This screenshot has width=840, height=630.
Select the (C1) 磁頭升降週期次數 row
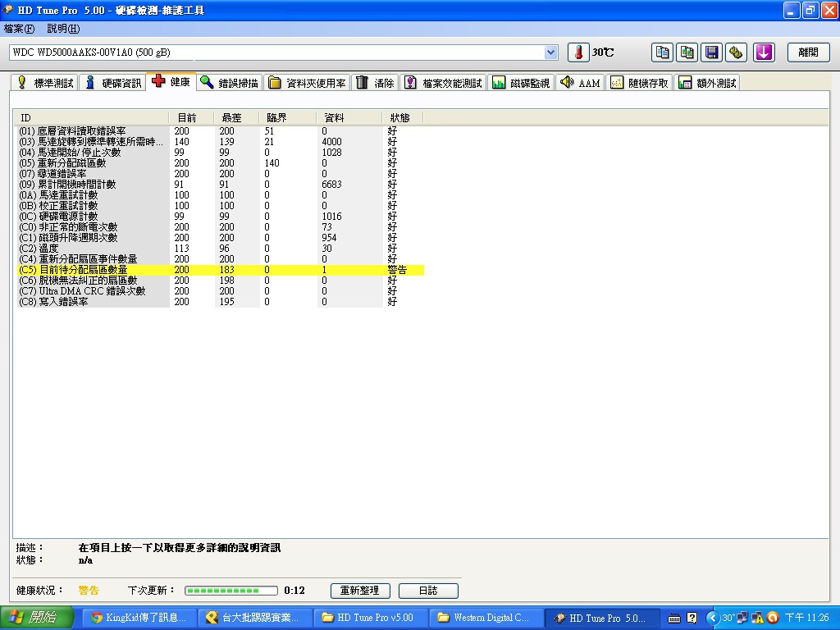(220, 238)
